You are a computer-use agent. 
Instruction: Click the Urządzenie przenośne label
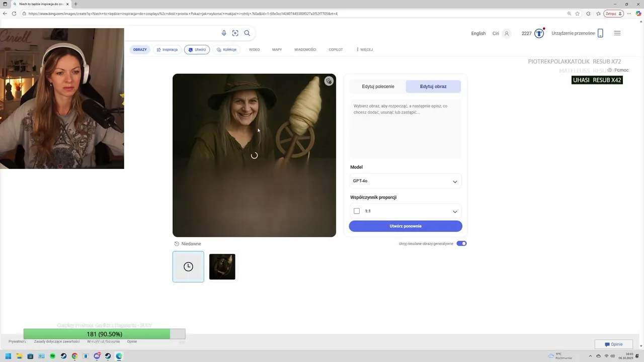coord(573,33)
